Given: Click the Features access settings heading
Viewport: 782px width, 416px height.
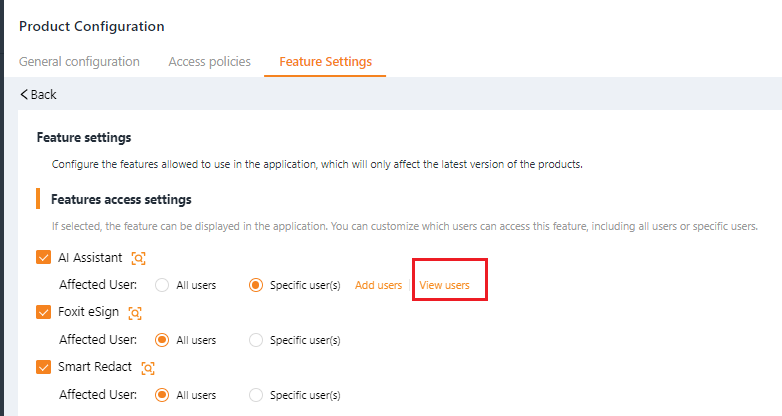Looking at the screenshot, I should [x=121, y=199].
